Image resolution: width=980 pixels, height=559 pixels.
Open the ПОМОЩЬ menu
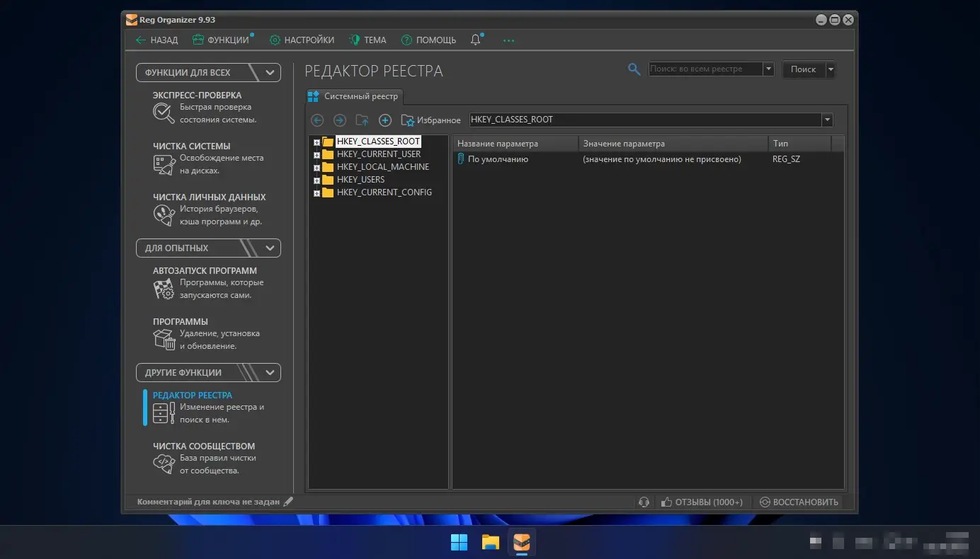[428, 40]
